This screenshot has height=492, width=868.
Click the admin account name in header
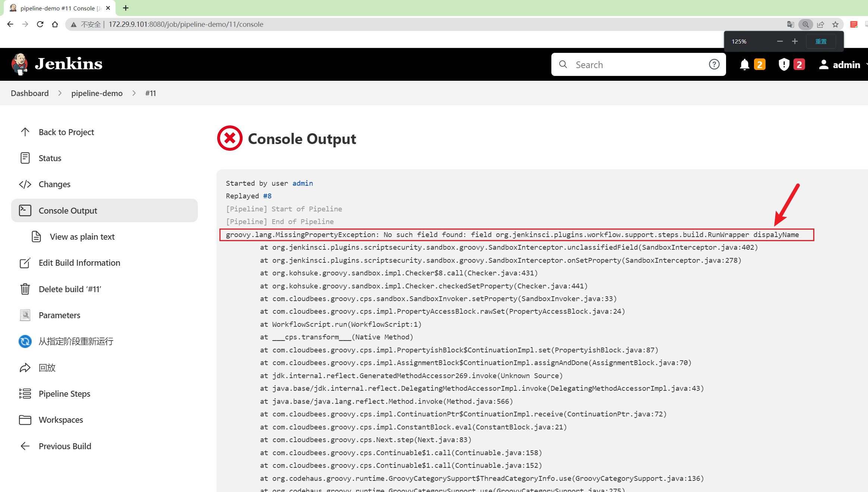coord(846,65)
